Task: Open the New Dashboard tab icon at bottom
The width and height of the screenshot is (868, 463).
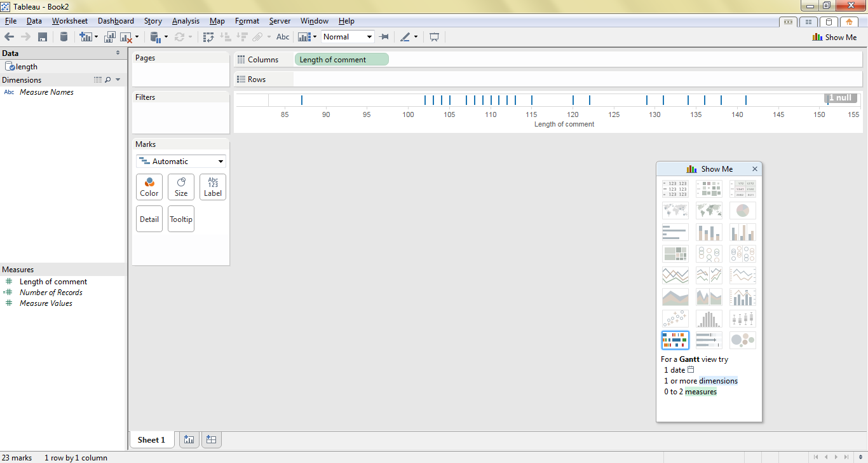Action: pyautogui.click(x=212, y=439)
